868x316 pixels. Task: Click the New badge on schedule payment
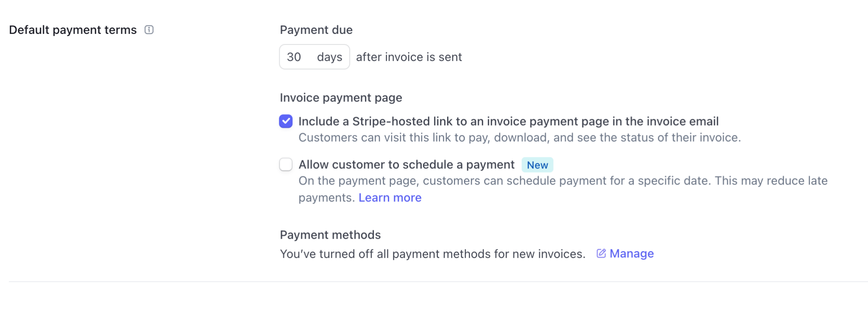point(537,165)
